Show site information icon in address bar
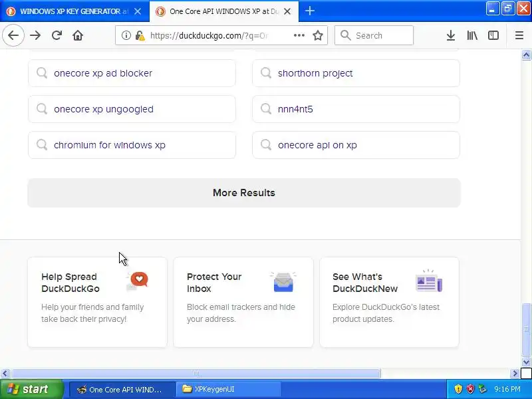The image size is (532, 399). [126, 35]
